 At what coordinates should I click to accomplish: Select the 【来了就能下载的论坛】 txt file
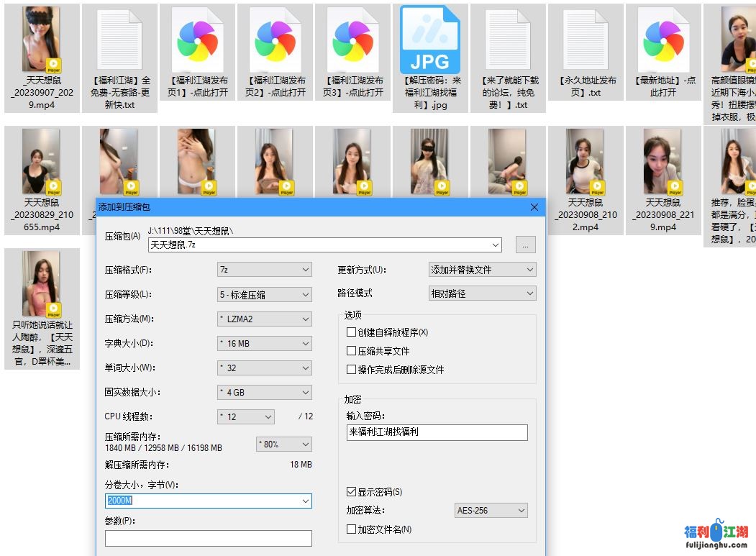click(509, 41)
